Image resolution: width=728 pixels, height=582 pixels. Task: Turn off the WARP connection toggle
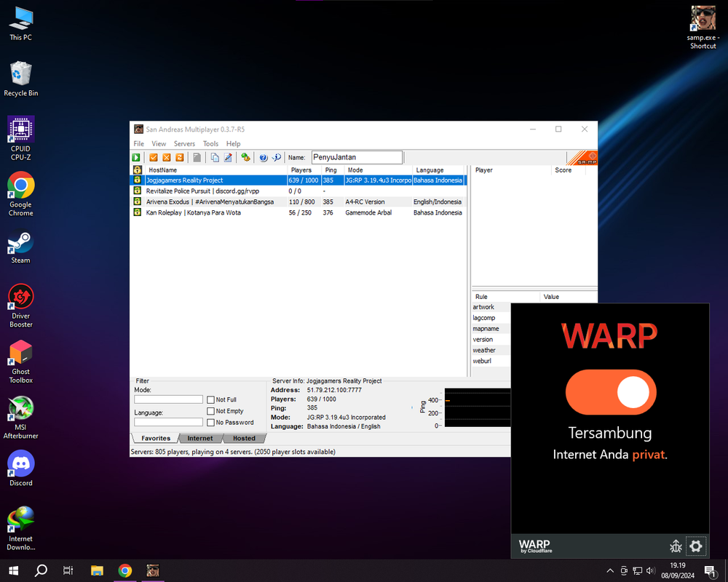coord(611,391)
